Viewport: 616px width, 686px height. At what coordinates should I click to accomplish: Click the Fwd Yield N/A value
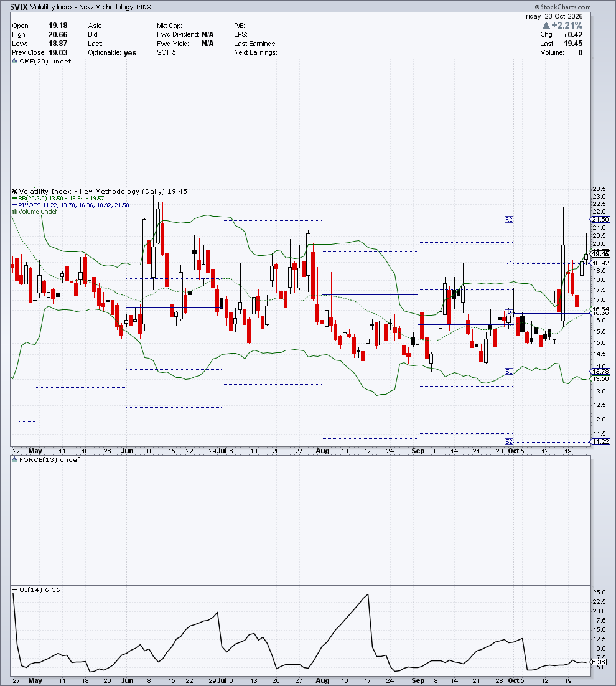click(208, 44)
